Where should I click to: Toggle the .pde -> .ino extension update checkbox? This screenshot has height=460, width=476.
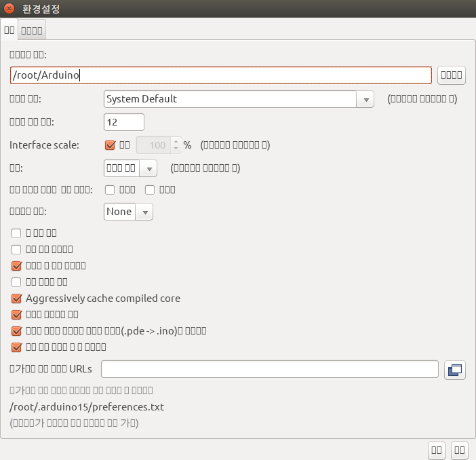coord(16,331)
